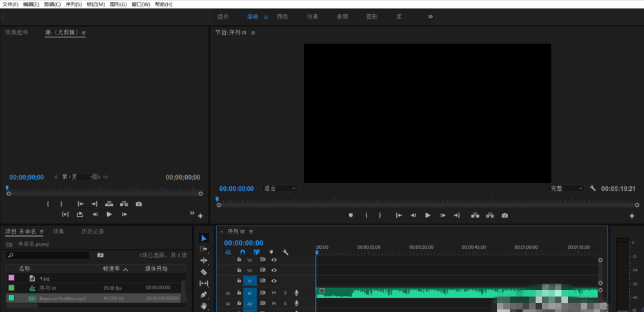Screen dimensions: 644x312
Task: Mute audio track A1
Action: point(274,293)
